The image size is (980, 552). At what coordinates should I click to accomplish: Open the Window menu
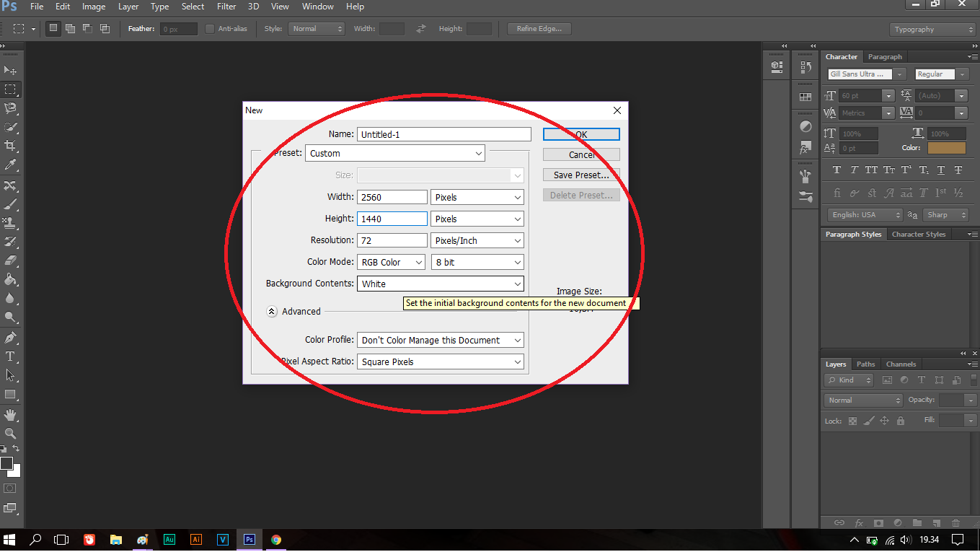pyautogui.click(x=317, y=6)
